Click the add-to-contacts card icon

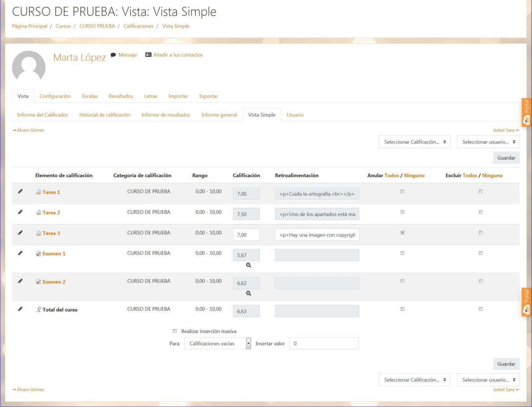(x=148, y=55)
